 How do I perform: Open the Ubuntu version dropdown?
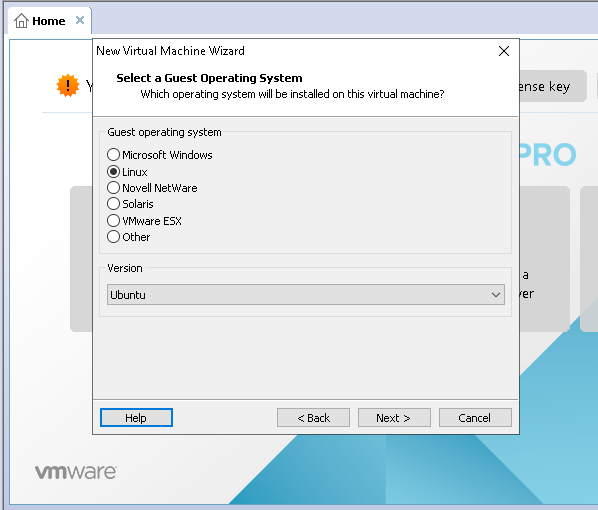pyautogui.click(x=306, y=294)
